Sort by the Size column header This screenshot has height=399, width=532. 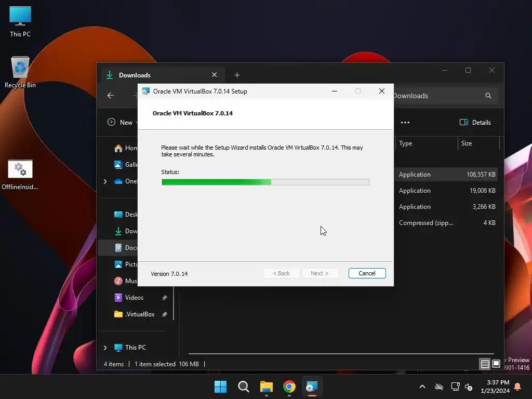click(478, 143)
